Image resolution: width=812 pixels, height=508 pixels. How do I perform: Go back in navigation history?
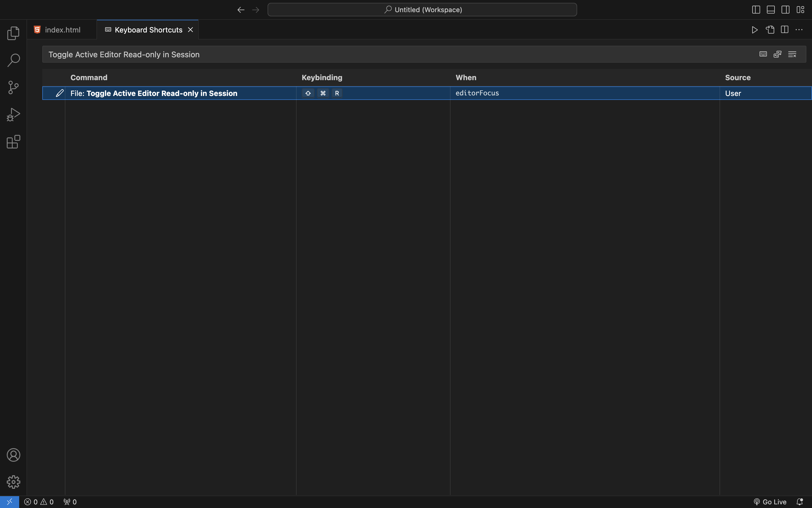pyautogui.click(x=241, y=10)
